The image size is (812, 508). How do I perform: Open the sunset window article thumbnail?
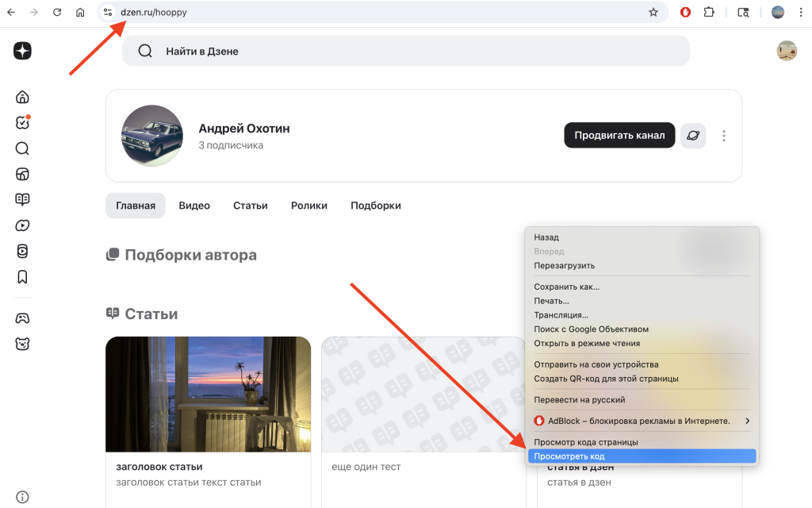(208, 394)
